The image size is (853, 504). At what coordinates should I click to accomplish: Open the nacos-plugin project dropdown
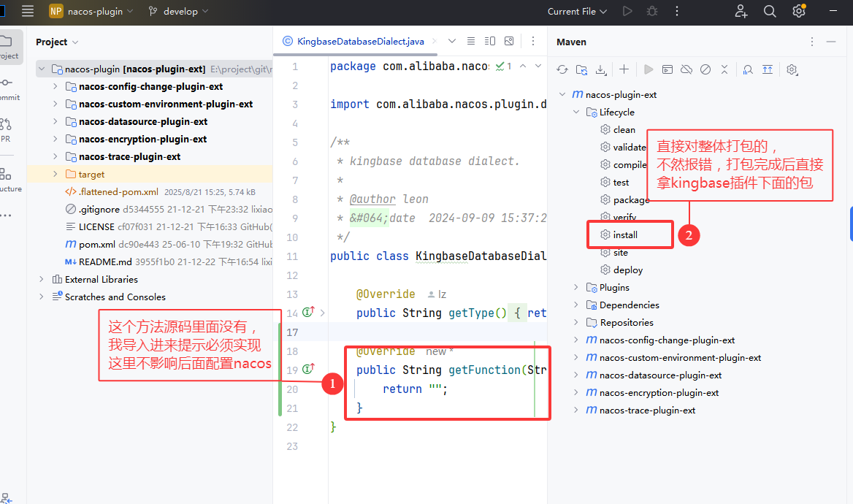click(x=91, y=11)
